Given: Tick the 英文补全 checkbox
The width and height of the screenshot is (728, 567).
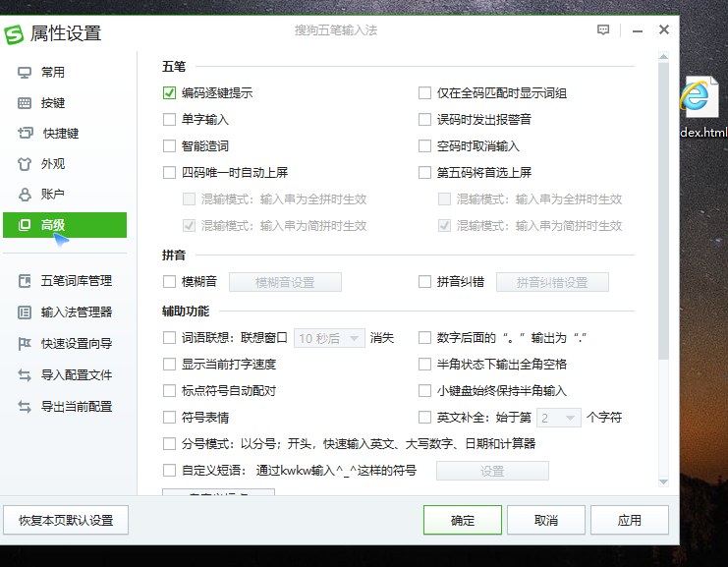Looking at the screenshot, I should 424,418.
